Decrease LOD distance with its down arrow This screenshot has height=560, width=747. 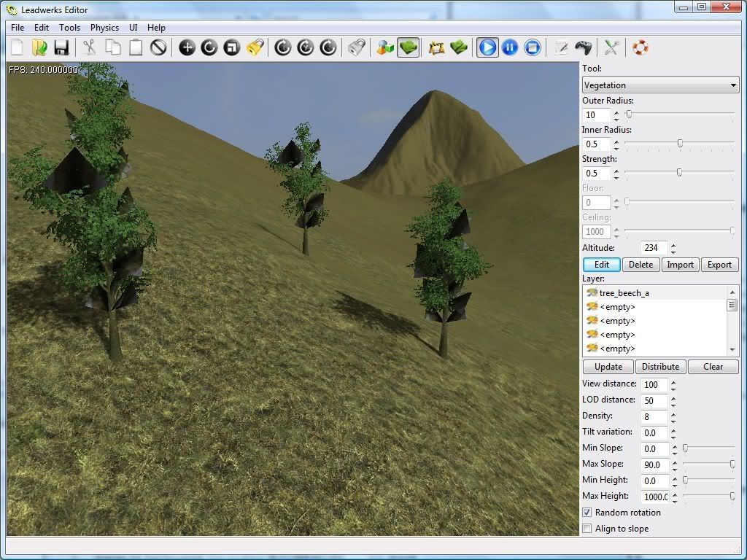[673, 404]
